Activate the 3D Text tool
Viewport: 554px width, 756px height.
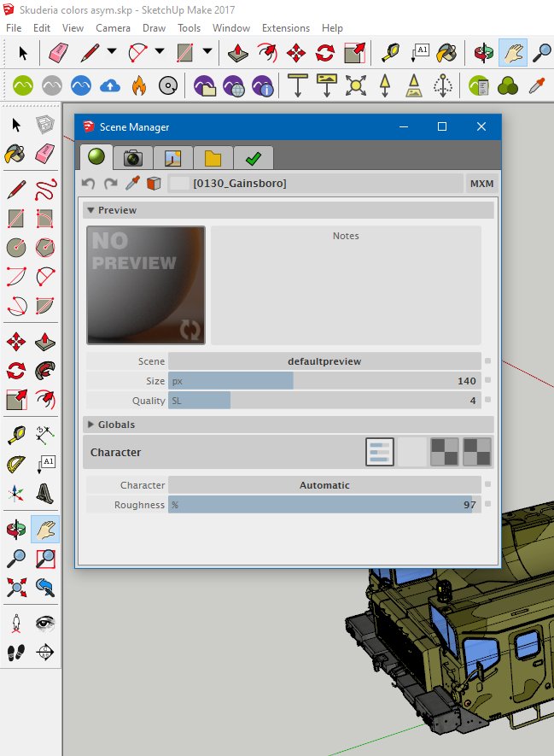point(46,493)
